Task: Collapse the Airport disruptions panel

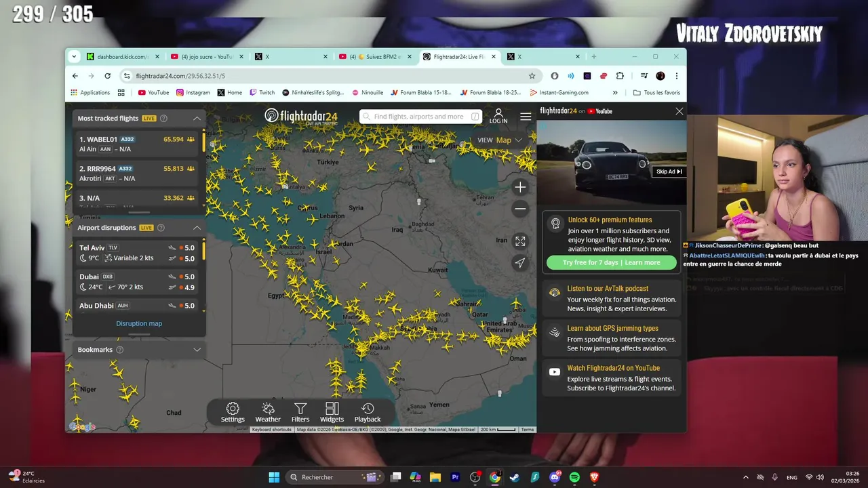Action: coord(197,228)
